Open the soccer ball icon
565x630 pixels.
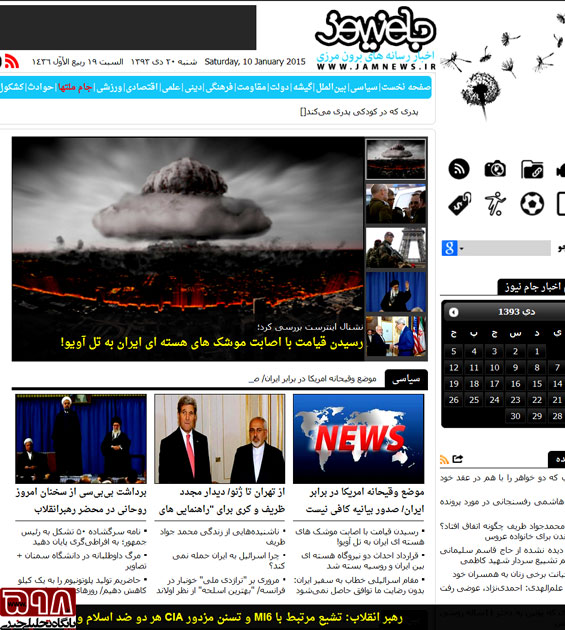click(x=532, y=204)
